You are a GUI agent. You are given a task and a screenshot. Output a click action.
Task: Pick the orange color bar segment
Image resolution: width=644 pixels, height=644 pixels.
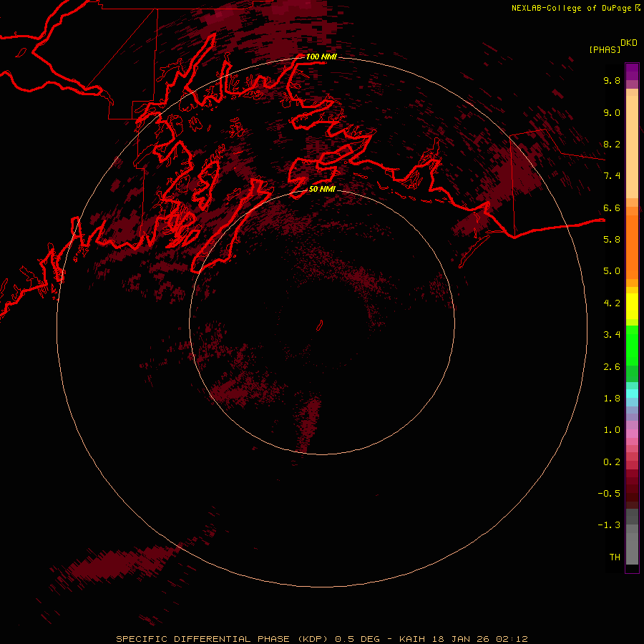632,246
